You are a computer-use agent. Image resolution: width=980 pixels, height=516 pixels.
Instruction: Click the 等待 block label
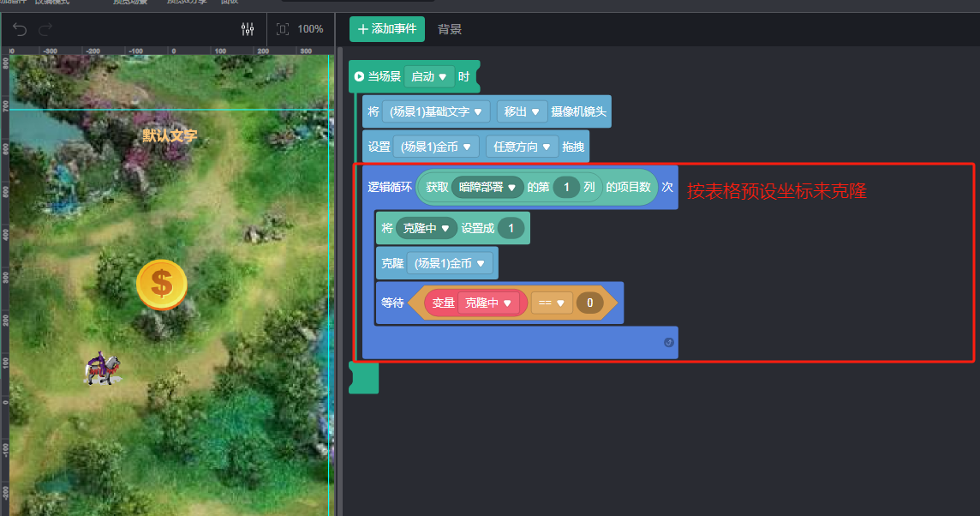(392, 303)
